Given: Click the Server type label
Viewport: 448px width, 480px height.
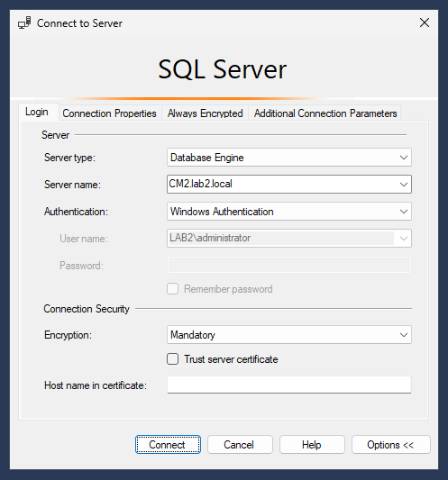Looking at the screenshot, I should pos(69,158).
